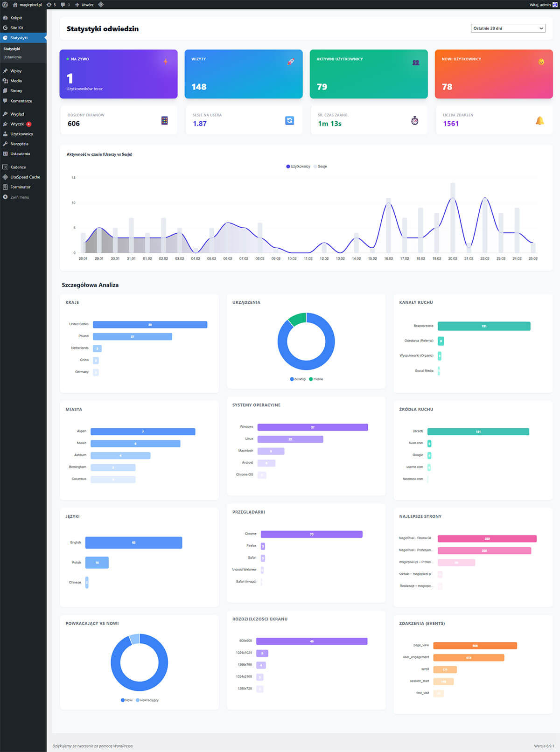
Task: Click the WordPress logo in admin bar
Action: (5, 5)
